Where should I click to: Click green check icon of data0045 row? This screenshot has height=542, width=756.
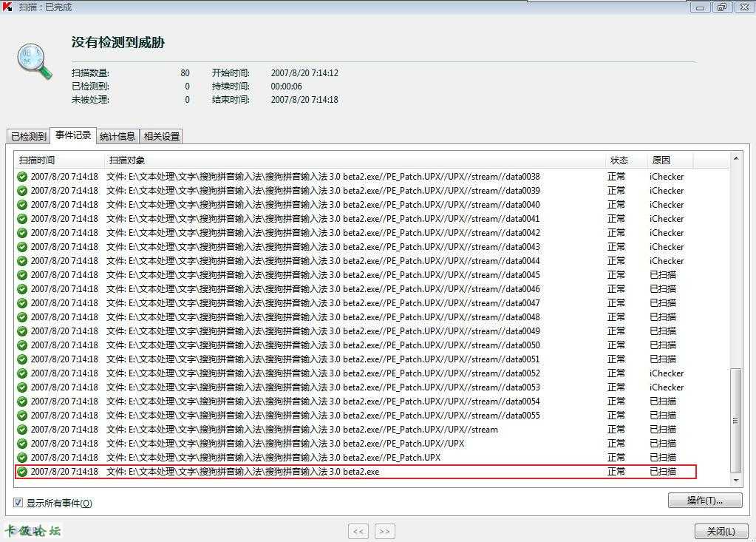click(22, 275)
